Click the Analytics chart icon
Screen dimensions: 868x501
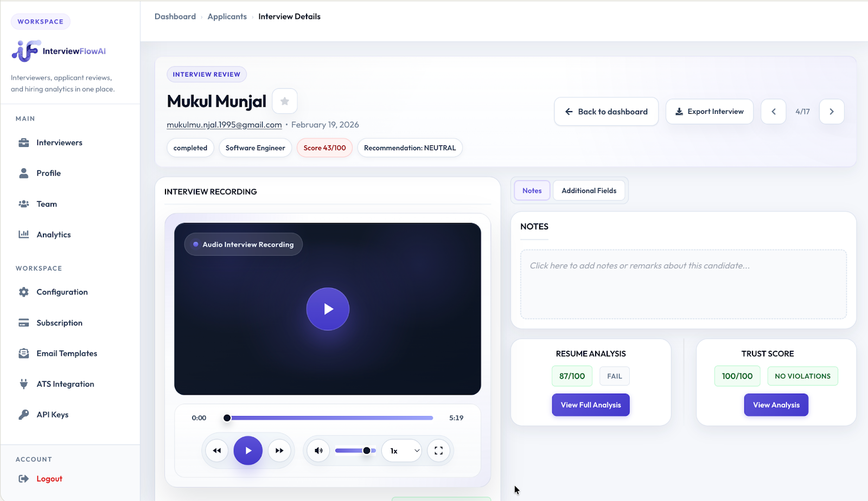(24, 234)
